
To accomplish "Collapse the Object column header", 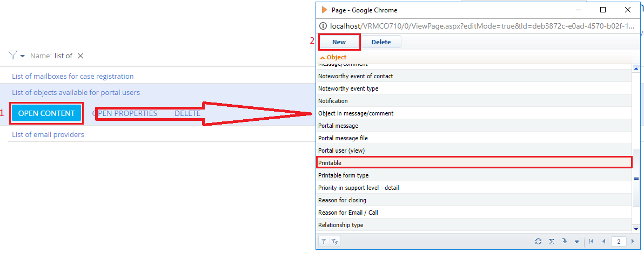I will click(x=333, y=57).
